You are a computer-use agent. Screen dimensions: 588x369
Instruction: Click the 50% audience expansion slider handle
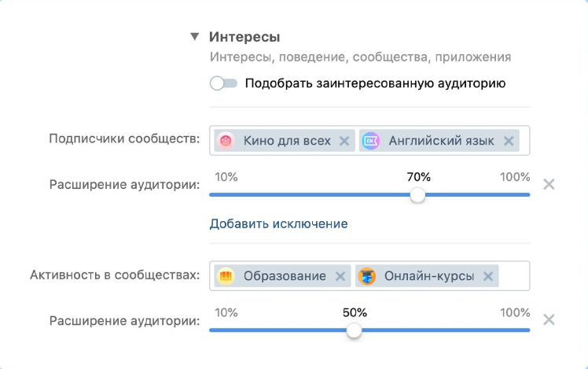354,330
